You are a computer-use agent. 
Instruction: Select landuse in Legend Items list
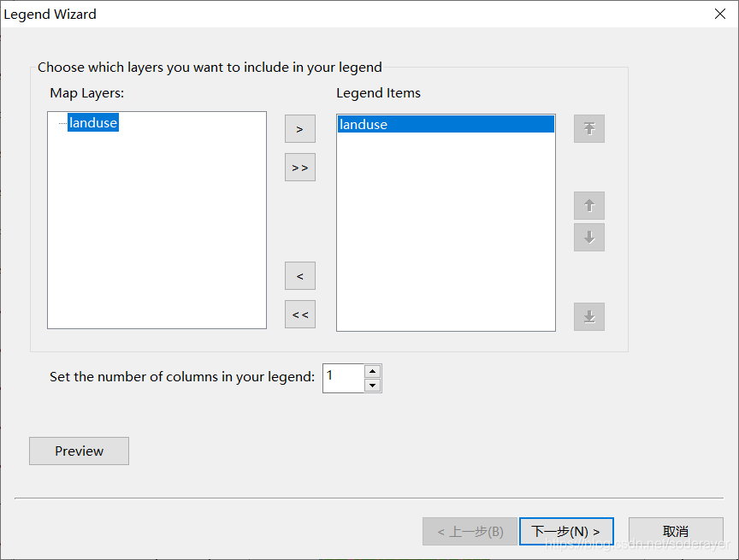pos(446,124)
